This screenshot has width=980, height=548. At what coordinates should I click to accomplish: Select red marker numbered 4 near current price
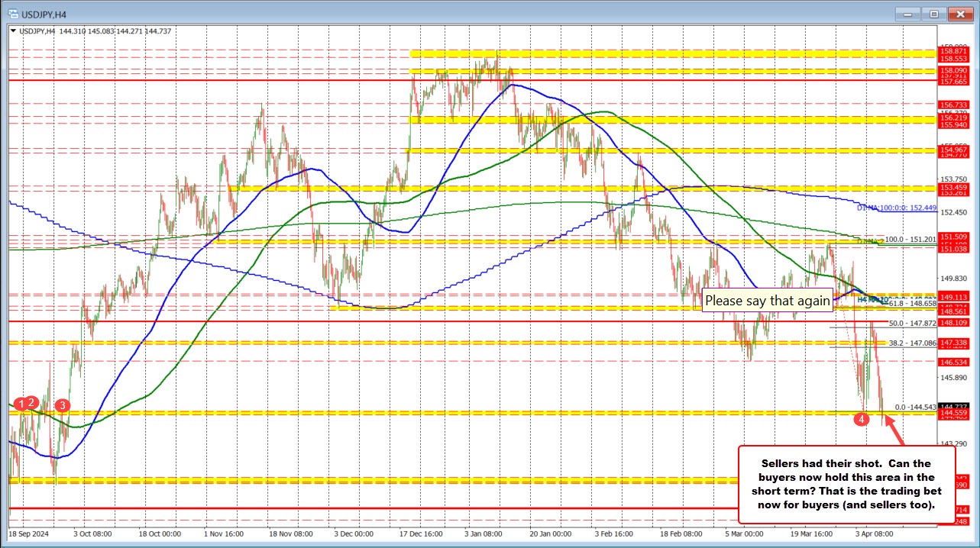862,418
